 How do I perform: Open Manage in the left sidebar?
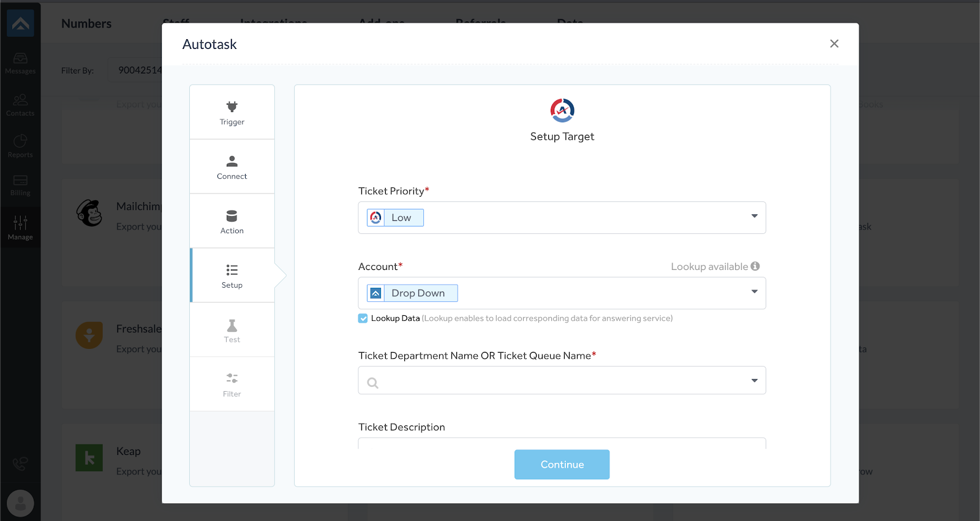pyautogui.click(x=20, y=227)
